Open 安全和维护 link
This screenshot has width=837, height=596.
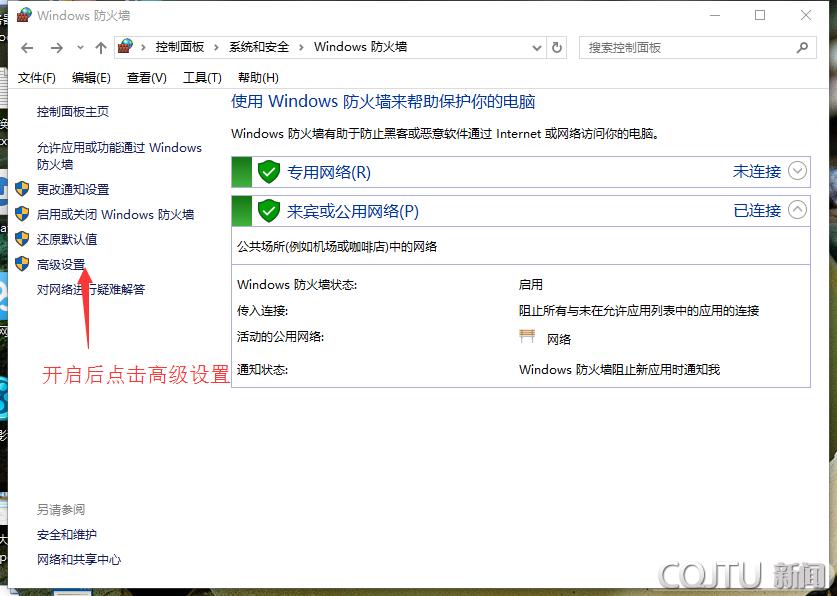pos(67,535)
